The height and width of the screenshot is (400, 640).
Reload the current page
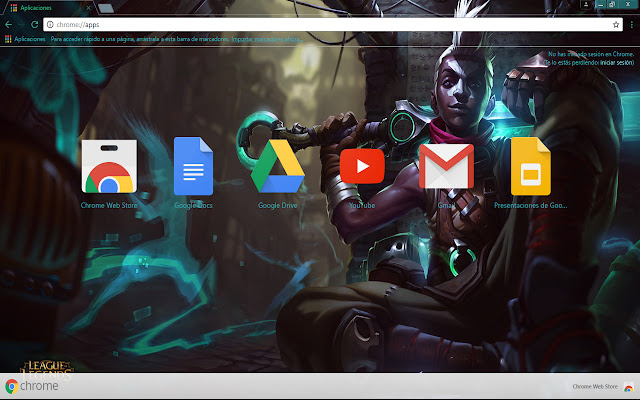point(34,24)
